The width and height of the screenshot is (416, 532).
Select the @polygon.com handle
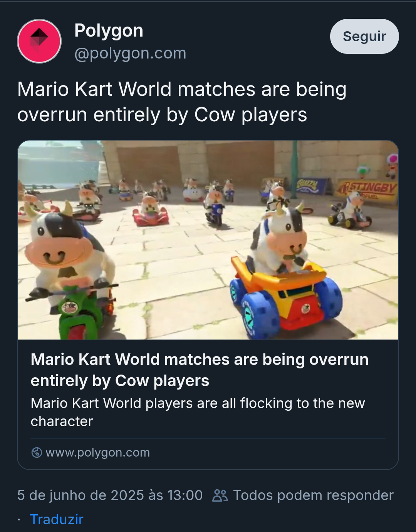130,53
